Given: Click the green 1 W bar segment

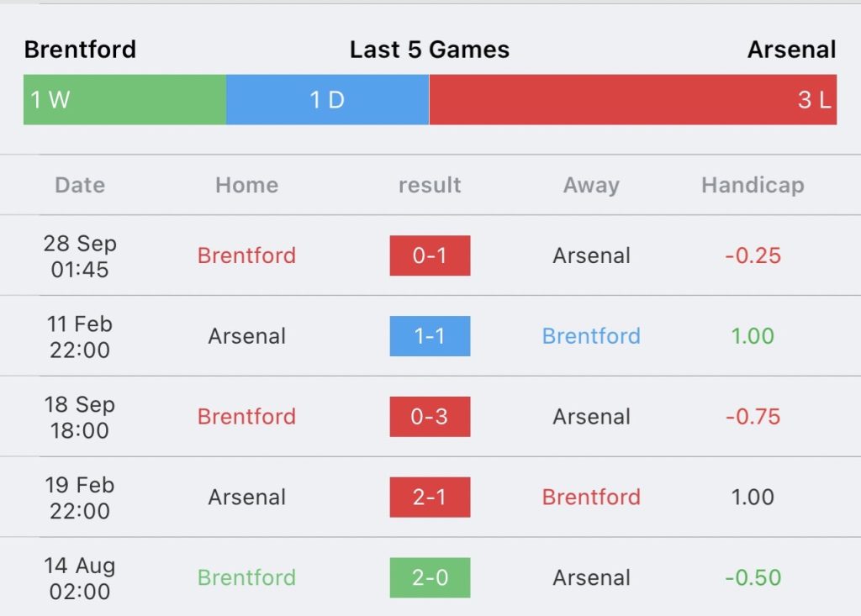Looking at the screenshot, I should 124,100.
